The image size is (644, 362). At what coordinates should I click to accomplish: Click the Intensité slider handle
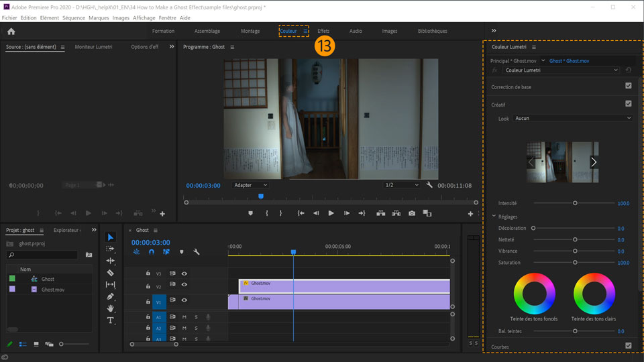coord(575,203)
